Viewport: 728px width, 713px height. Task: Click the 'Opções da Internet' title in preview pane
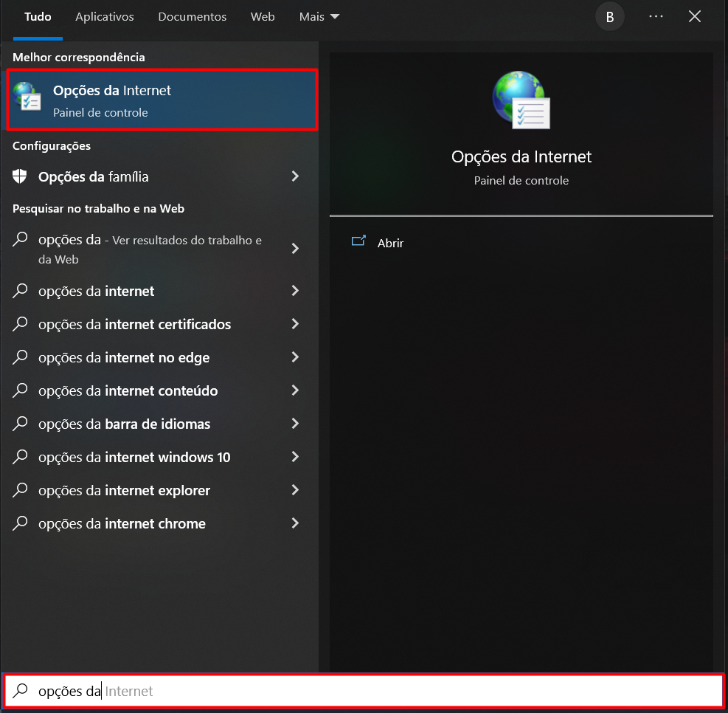tap(521, 157)
